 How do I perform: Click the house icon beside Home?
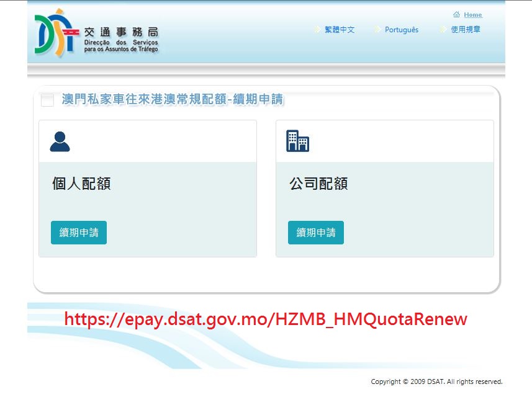coord(456,15)
